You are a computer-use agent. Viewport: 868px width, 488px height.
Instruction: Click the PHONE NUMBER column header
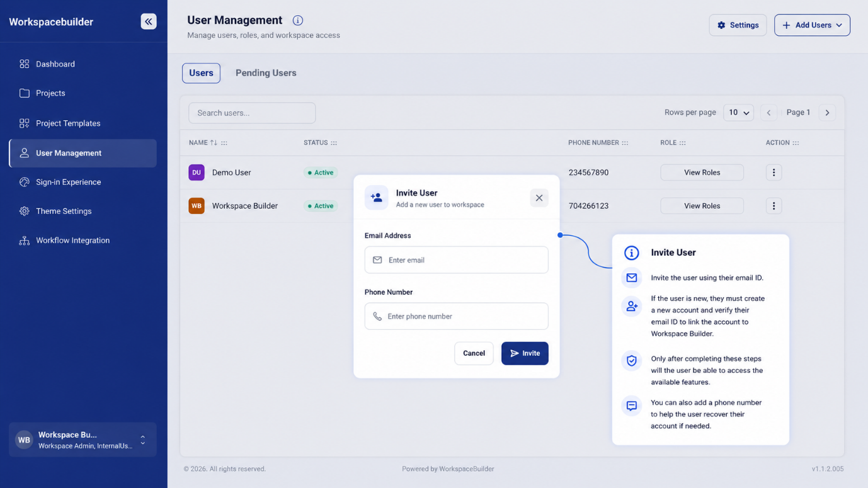tap(593, 143)
